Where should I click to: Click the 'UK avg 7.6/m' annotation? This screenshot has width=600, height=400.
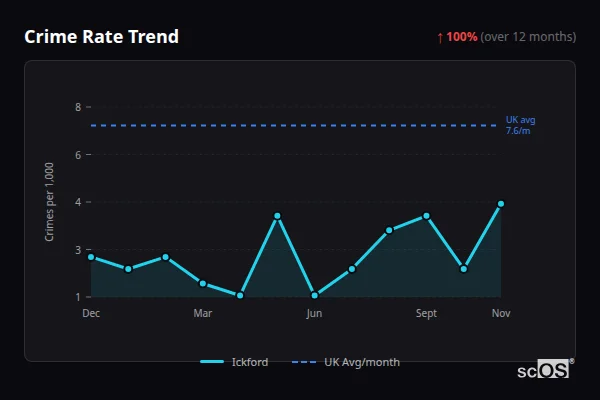(520, 125)
